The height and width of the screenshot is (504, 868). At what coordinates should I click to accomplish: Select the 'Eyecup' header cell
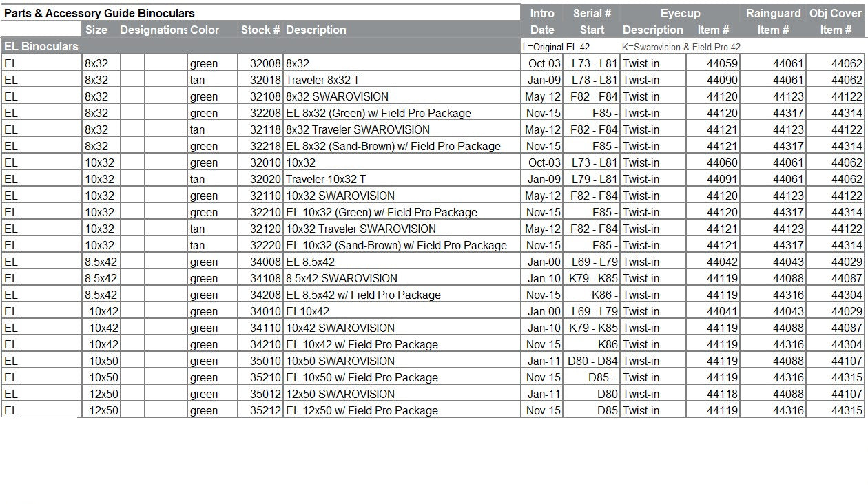point(680,13)
